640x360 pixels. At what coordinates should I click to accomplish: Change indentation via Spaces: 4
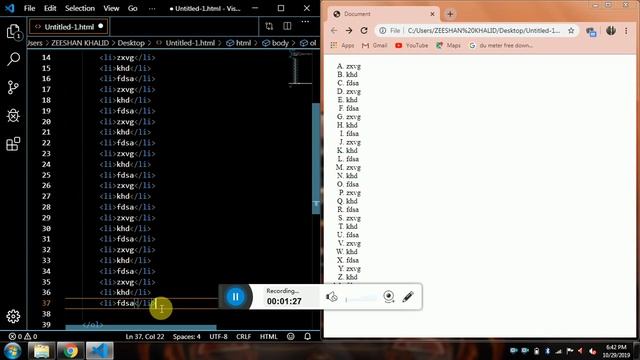(187, 336)
